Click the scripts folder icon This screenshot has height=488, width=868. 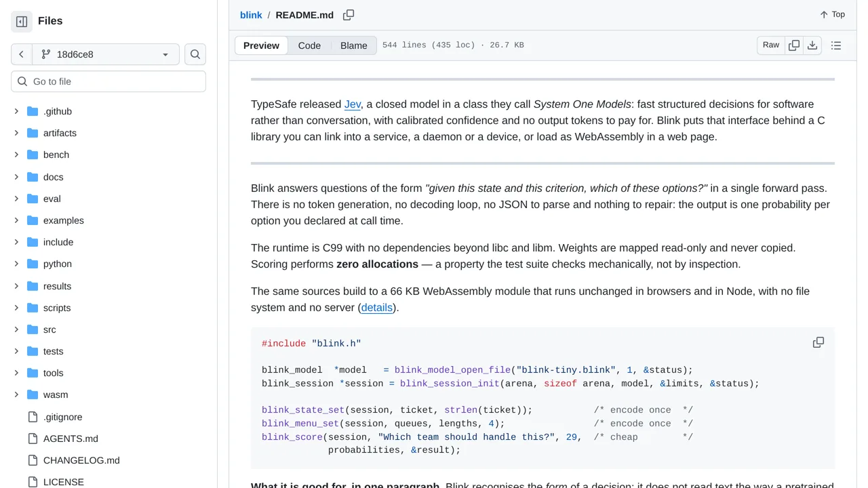coord(33,308)
